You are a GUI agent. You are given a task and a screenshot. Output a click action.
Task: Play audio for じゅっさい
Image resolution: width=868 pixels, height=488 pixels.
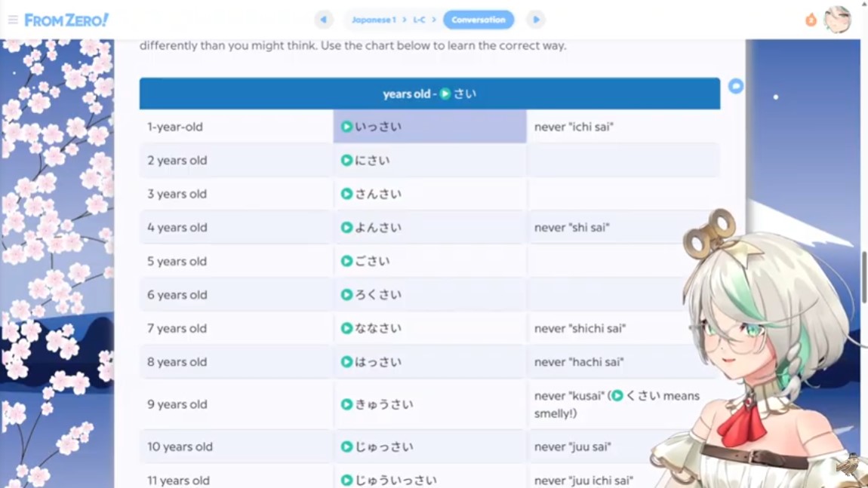(346, 447)
